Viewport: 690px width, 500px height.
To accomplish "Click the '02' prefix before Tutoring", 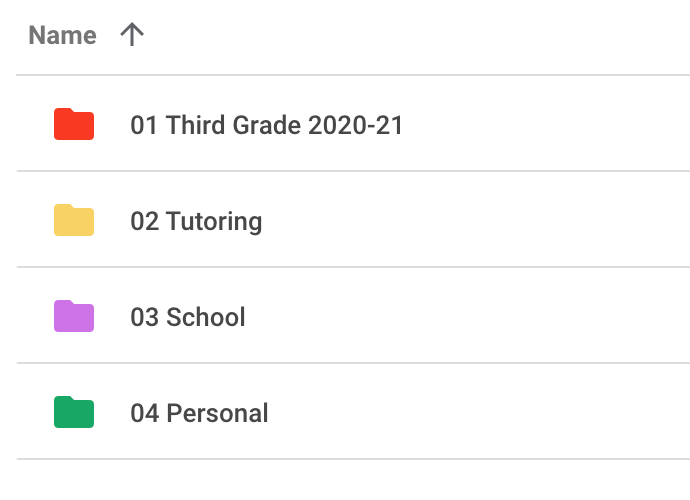I will coord(144,222).
